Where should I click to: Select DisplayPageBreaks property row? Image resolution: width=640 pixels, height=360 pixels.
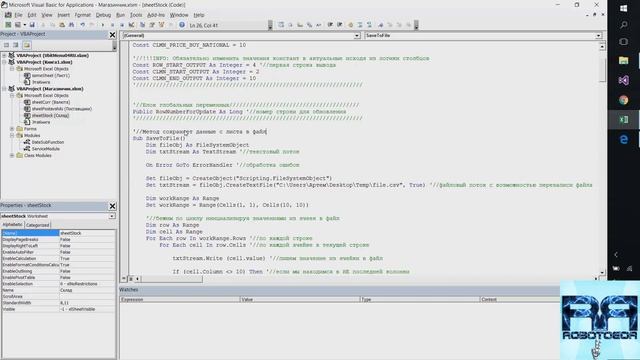click(x=58, y=240)
